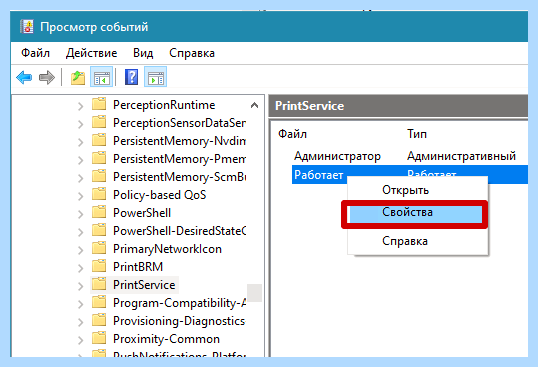Toggle the Show/Hide console tree icon
The width and height of the screenshot is (538, 367).
point(102,77)
